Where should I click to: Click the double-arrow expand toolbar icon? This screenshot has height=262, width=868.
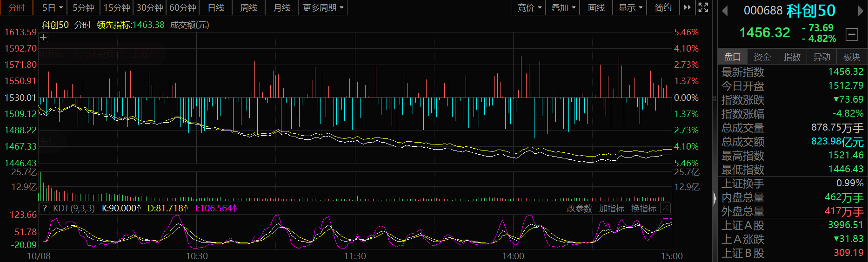coord(687,7)
